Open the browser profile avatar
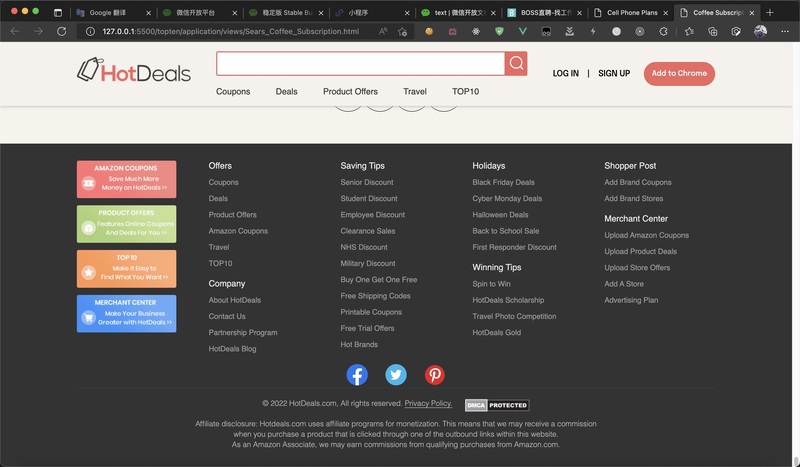The image size is (800, 467). pos(760,32)
